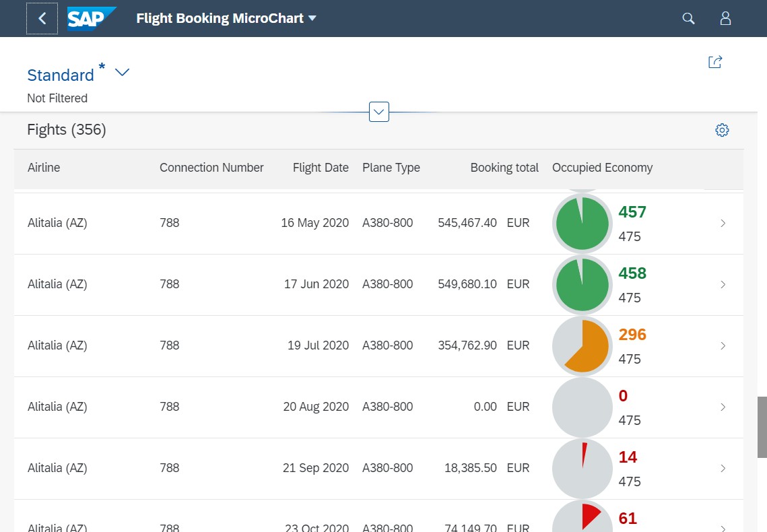Click the green radial chart showing 457
767x532 pixels.
(582, 223)
